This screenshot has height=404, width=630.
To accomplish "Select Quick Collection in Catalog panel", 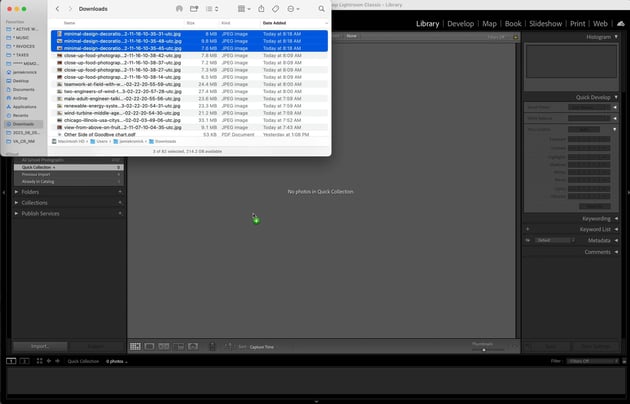I will pos(69,167).
